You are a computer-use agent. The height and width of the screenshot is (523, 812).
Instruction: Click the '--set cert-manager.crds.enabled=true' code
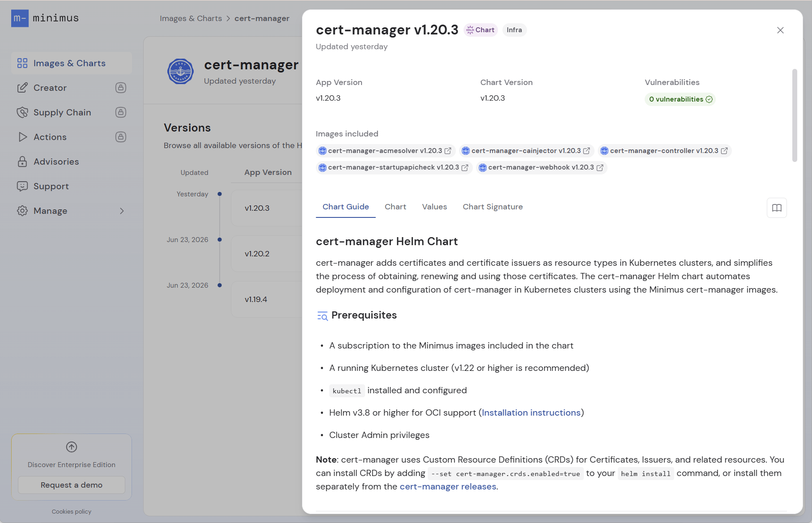(x=506, y=473)
